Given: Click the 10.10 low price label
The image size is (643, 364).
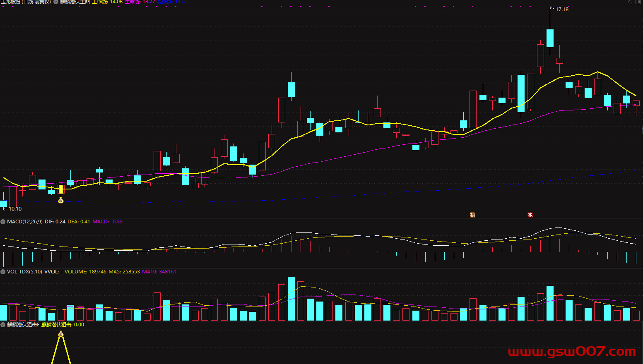Looking at the screenshot, I should pyautogui.click(x=15, y=209).
